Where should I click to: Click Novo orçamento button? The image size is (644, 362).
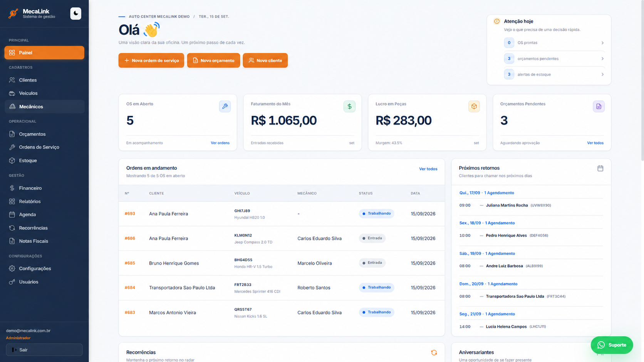(213, 60)
